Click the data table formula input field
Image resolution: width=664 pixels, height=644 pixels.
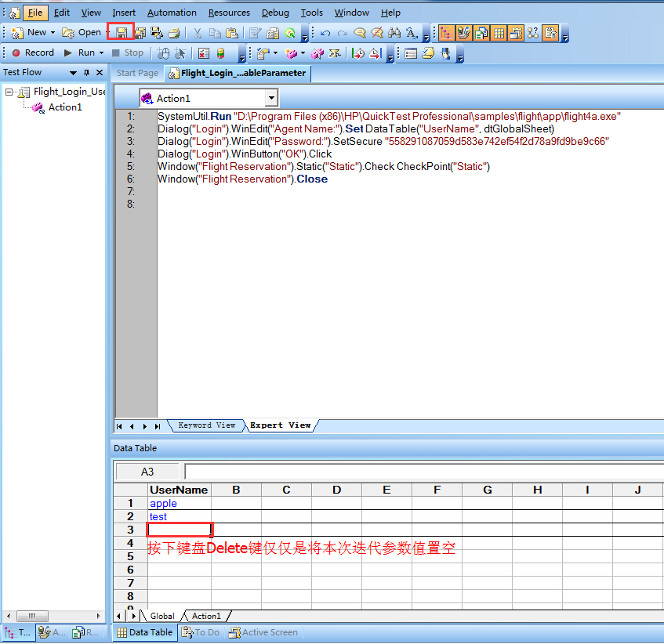[424, 472]
